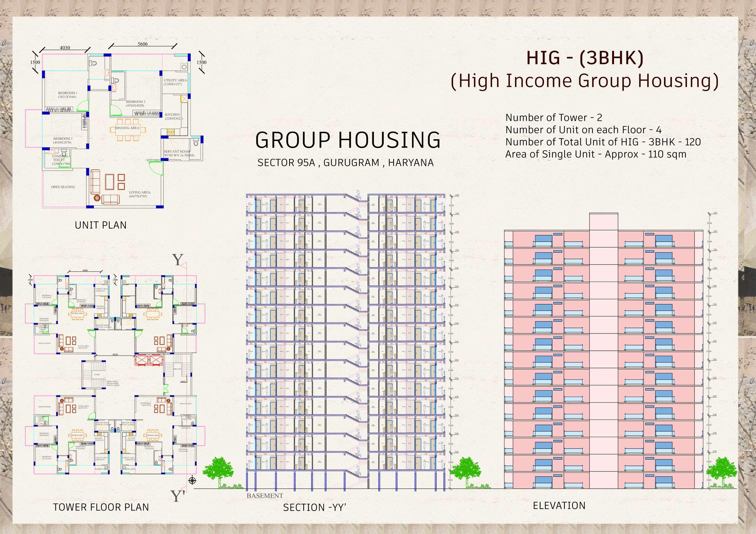The height and width of the screenshot is (534, 756).
Task: Click the TOWER FLOOR PLAN label
Action: pos(101,507)
